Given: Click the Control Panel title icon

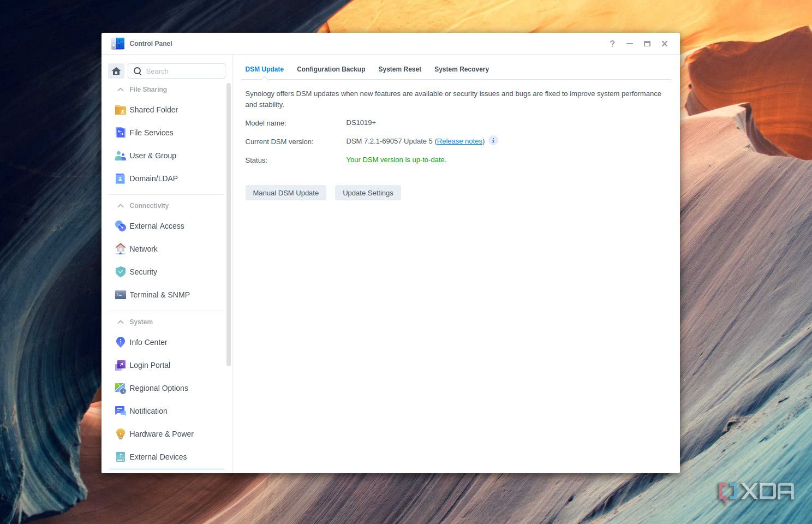Looking at the screenshot, I should coord(118,44).
